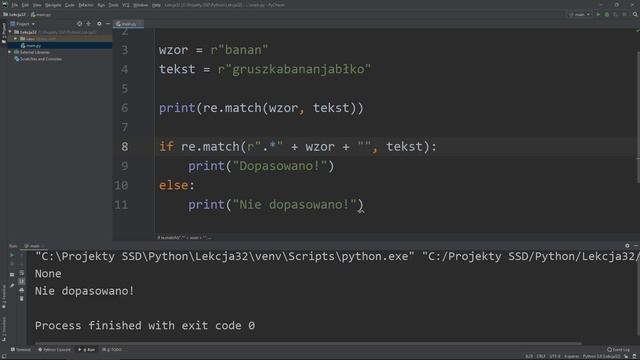Open the Run menu in menu bar
The width and height of the screenshot is (640, 360).
[101, 5]
